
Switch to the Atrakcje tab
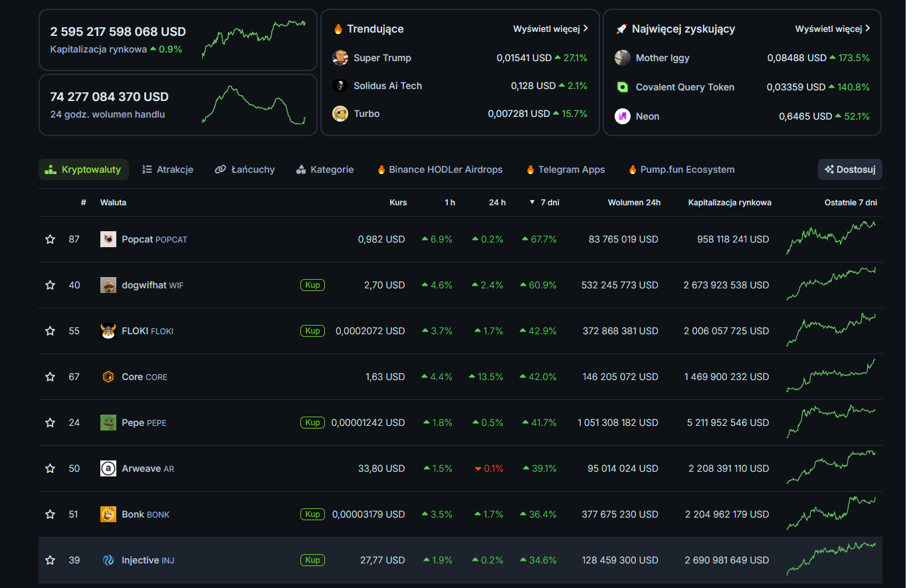coord(167,169)
